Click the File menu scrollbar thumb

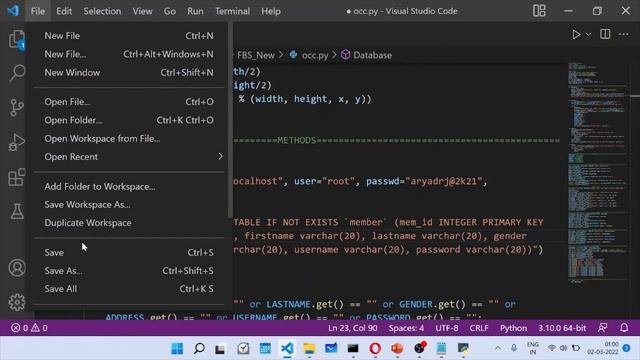[230, 120]
